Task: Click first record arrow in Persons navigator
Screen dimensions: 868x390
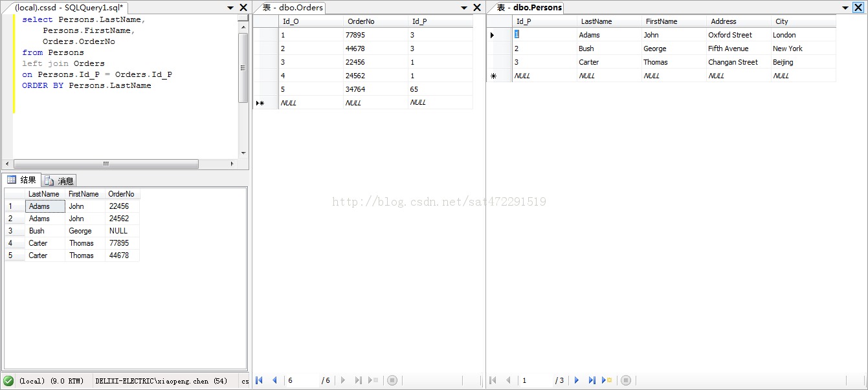Action: [x=493, y=380]
